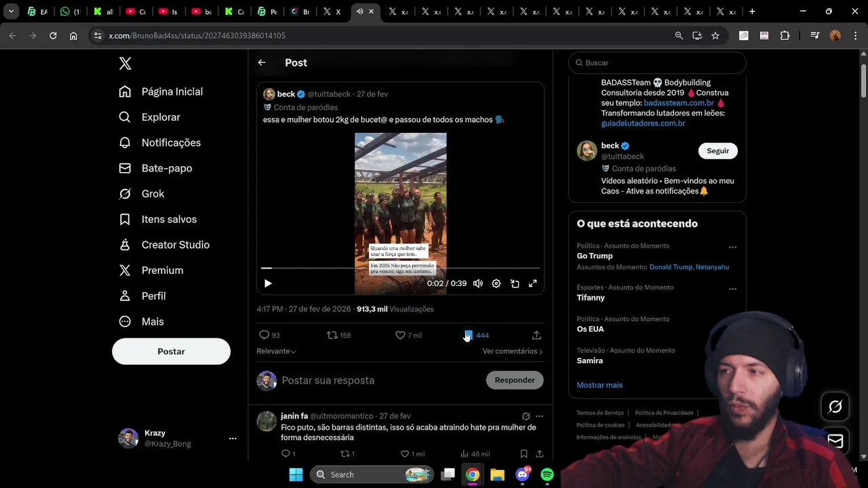The width and height of the screenshot is (868, 488).
Task: Go back using the Post header arrow
Action: [262, 62]
